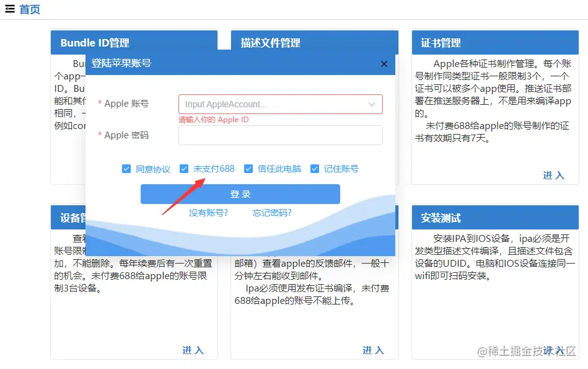Select the Bundle ID管理 card header

pos(134,42)
